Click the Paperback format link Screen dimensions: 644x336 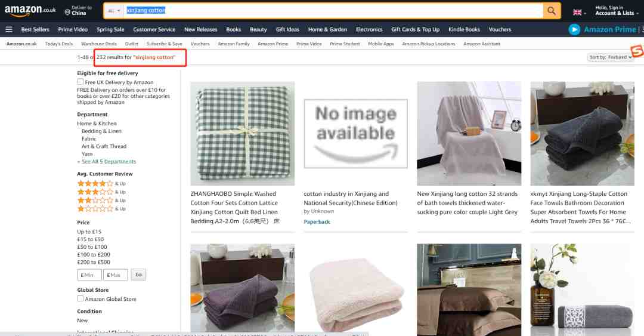tap(317, 221)
